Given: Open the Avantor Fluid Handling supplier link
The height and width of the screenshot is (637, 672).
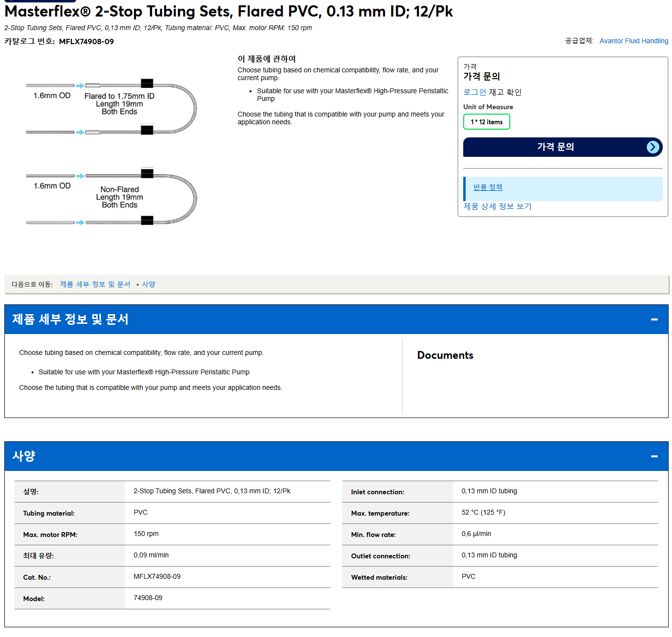Looking at the screenshot, I should [634, 41].
